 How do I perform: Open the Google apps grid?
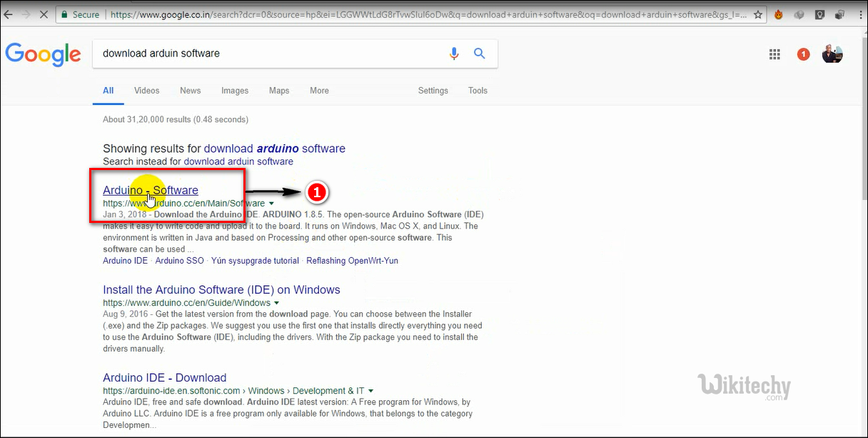[774, 54]
